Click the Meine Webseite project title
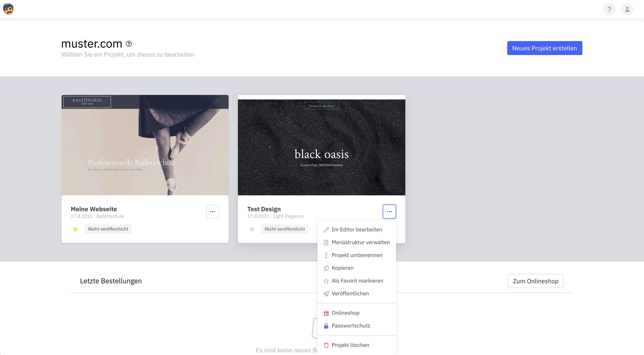The image size is (644, 355). coord(94,209)
